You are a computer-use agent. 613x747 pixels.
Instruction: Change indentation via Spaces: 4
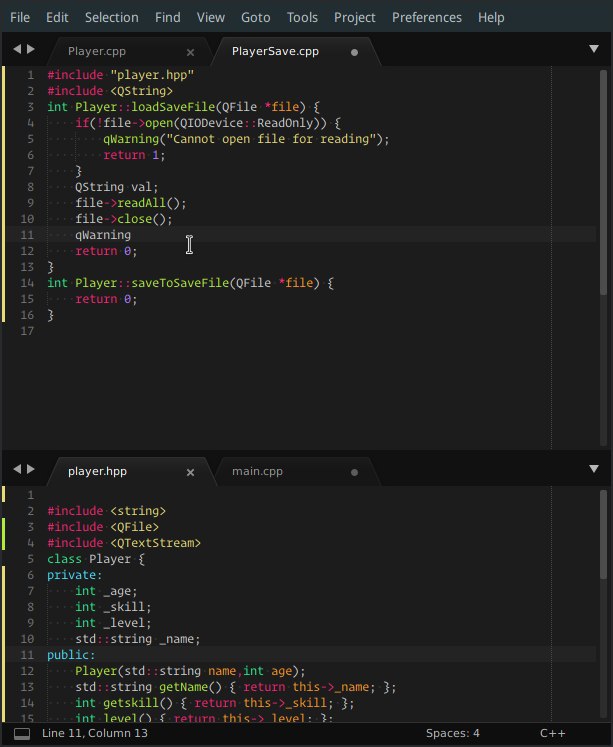(452, 733)
